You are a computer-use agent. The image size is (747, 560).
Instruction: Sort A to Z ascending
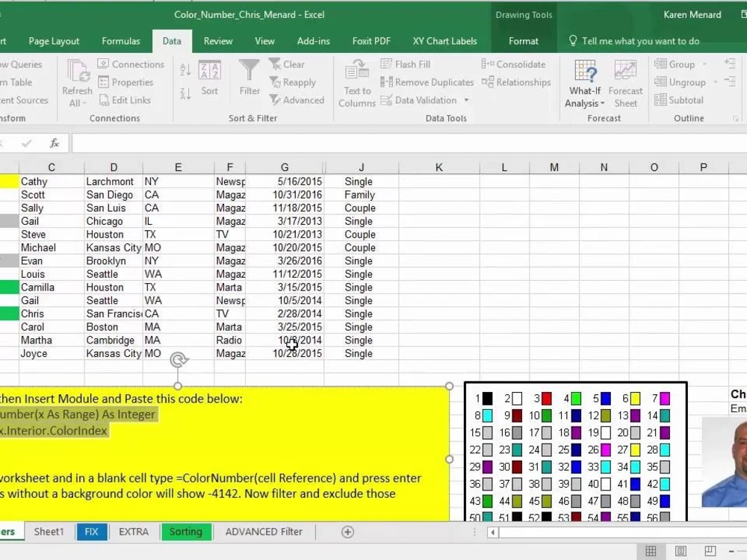click(x=185, y=70)
